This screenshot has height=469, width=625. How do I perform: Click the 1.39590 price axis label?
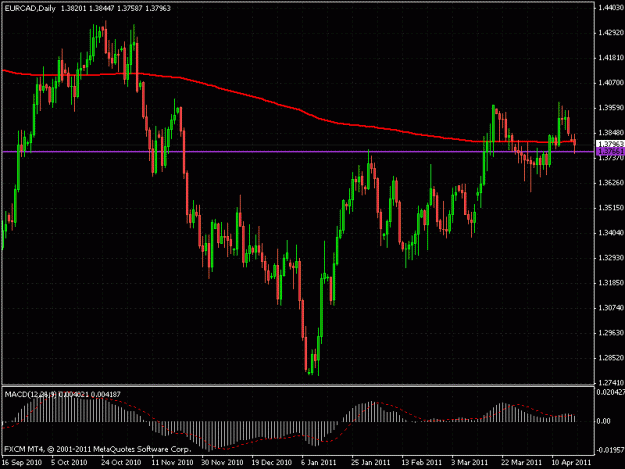[611, 108]
